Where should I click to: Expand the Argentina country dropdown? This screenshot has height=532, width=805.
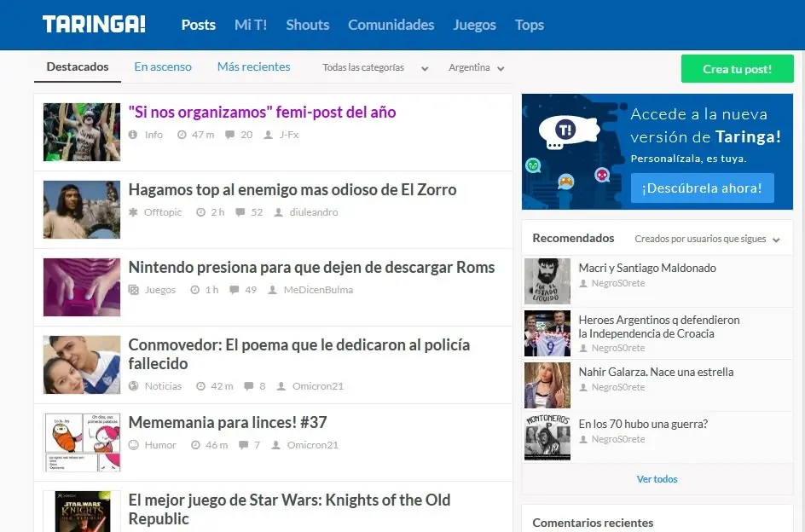[477, 67]
